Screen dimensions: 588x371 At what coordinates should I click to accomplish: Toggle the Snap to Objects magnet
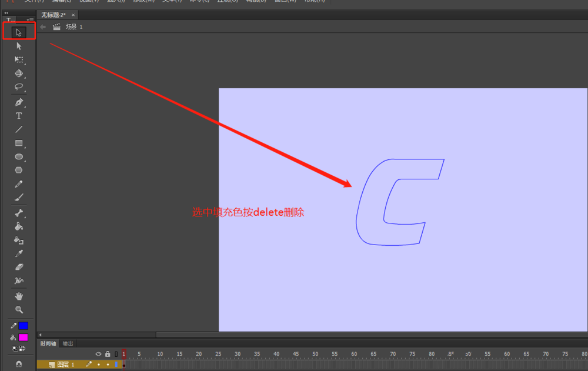19,364
